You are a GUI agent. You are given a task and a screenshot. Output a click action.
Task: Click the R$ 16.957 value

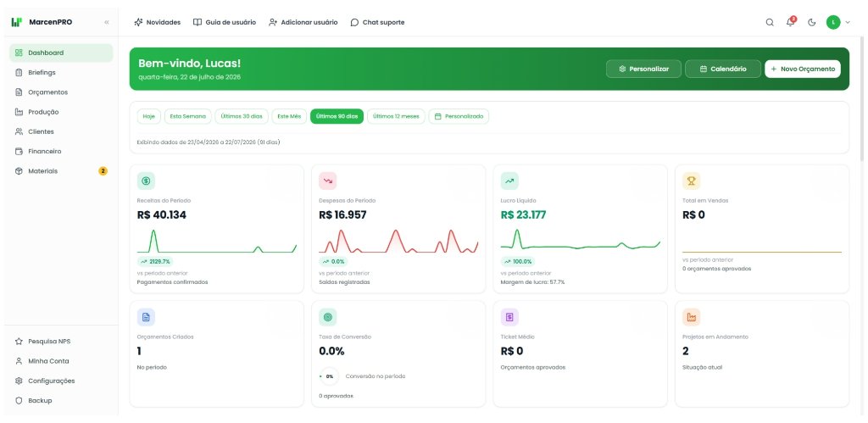[342, 214]
